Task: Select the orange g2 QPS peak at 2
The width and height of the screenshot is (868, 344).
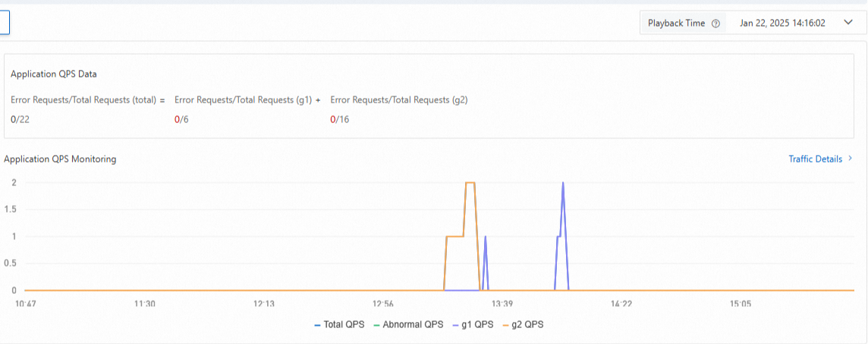Action: (x=470, y=182)
